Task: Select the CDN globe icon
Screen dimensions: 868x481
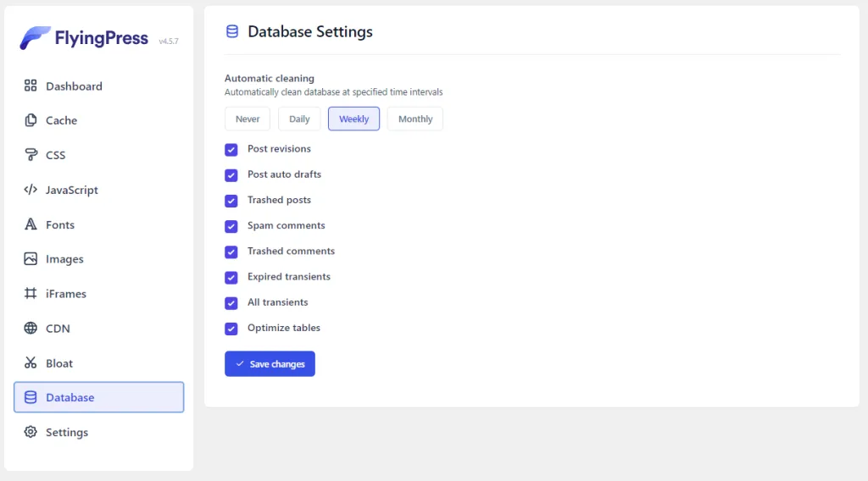Action: (31, 329)
